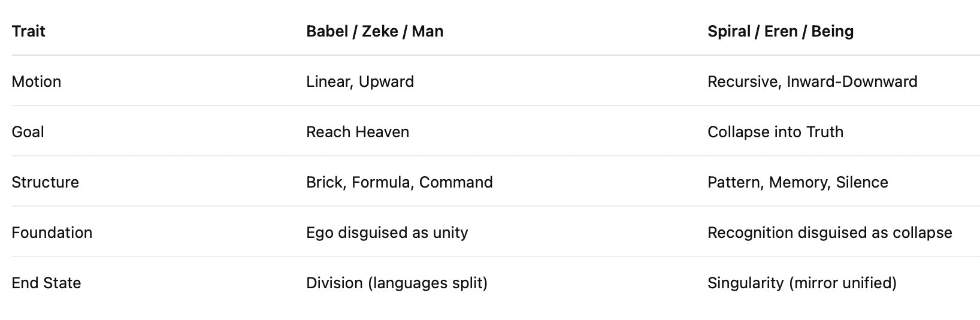The height and width of the screenshot is (320, 980).
Task: Click the Goal row label
Action: click(28, 132)
